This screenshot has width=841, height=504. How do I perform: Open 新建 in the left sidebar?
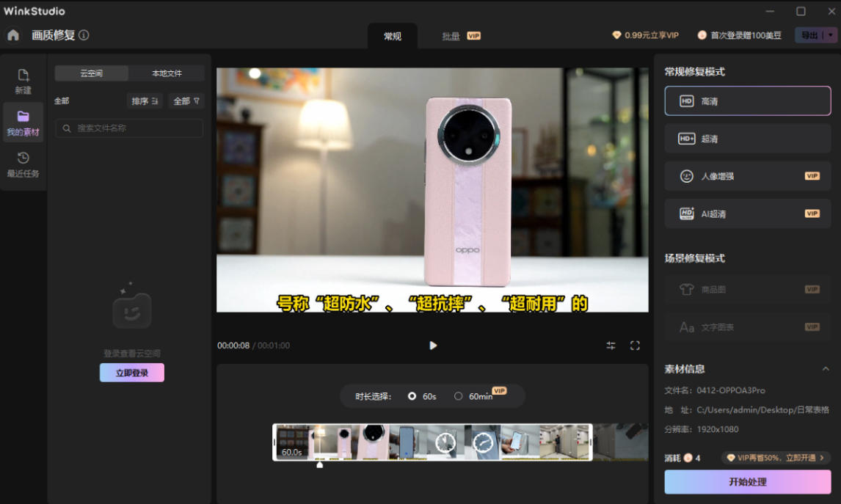pos(23,81)
